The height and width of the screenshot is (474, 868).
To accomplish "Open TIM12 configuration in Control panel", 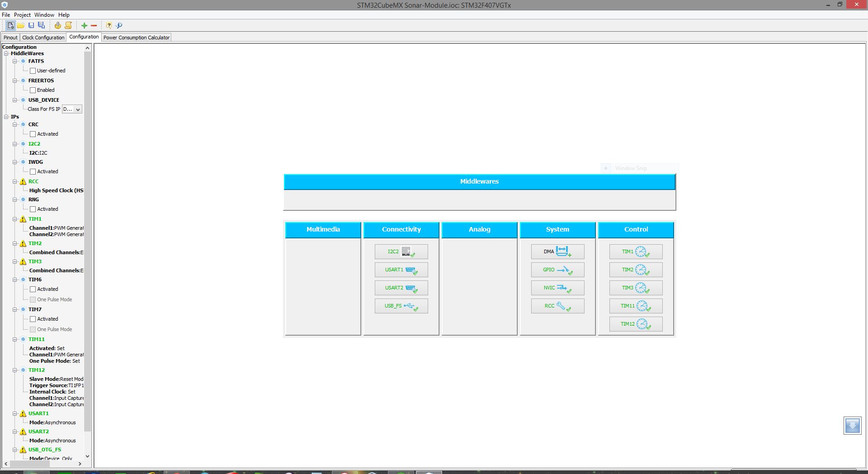I will pos(636,324).
